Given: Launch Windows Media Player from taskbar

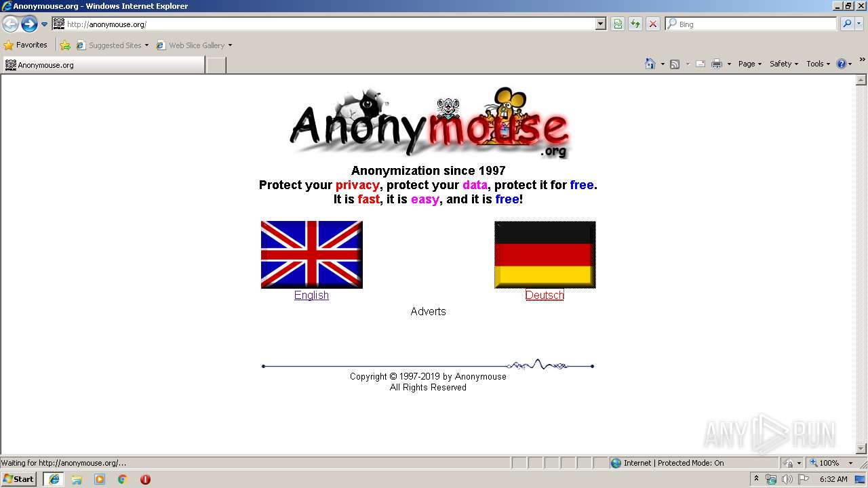Looking at the screenshot, I should (100, 479).
